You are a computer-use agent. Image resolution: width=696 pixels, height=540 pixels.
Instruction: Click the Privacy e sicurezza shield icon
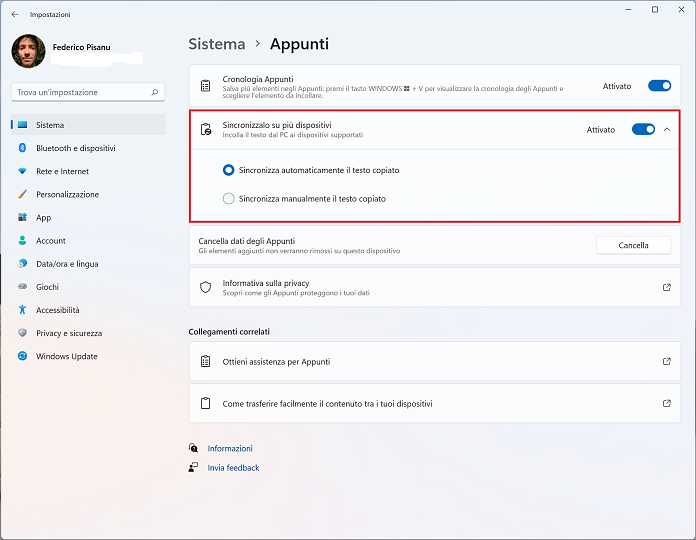coord(22,333)
